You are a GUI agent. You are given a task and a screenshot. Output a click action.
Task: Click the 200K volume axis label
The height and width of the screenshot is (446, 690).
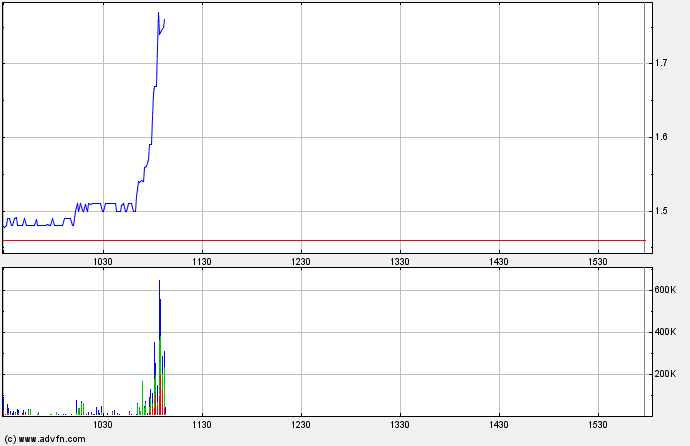(x=666, y=374)
